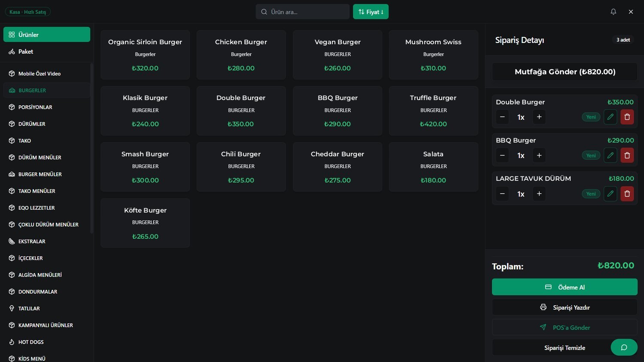Add one more LARGE TAVUK DÜRÜM
This screenshot has height=362, width=644.
(x=539, y=194)
